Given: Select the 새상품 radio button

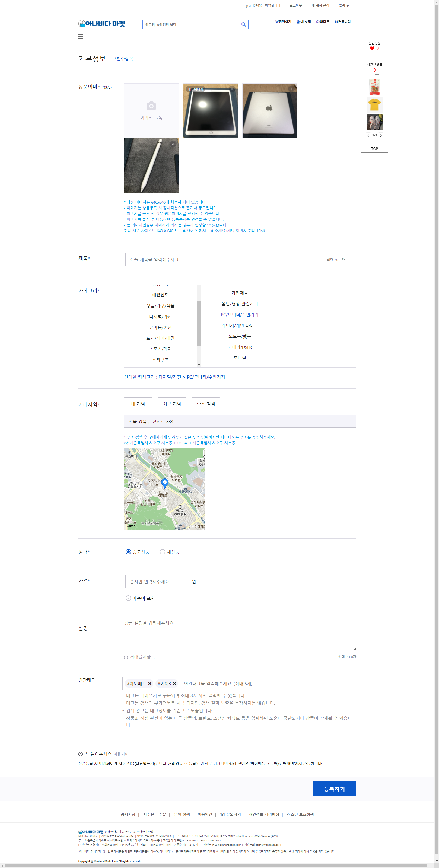Looking at the screenshot, I should click(x=163, y=552).
